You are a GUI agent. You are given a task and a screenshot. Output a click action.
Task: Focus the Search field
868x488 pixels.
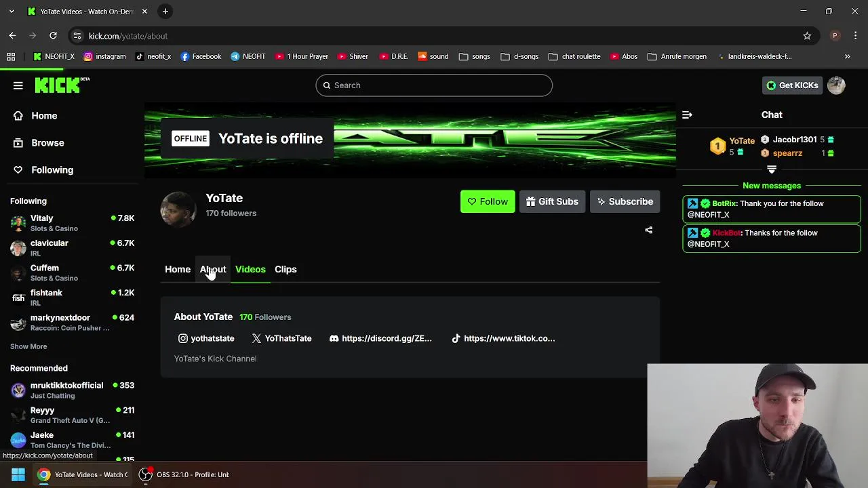434,85
